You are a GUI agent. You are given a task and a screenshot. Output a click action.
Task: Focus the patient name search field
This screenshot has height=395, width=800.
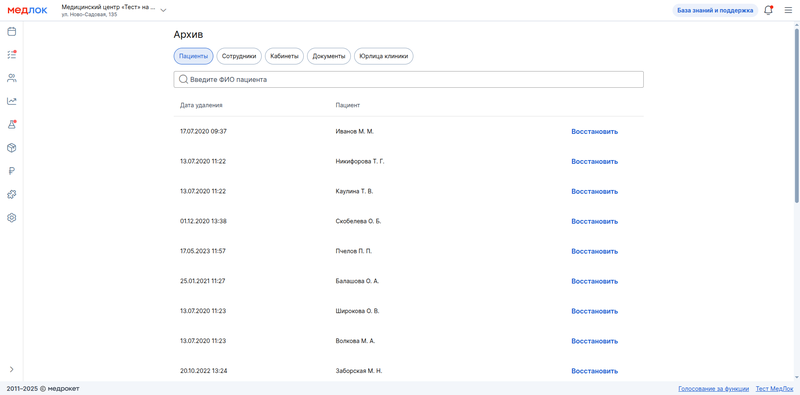408,80
